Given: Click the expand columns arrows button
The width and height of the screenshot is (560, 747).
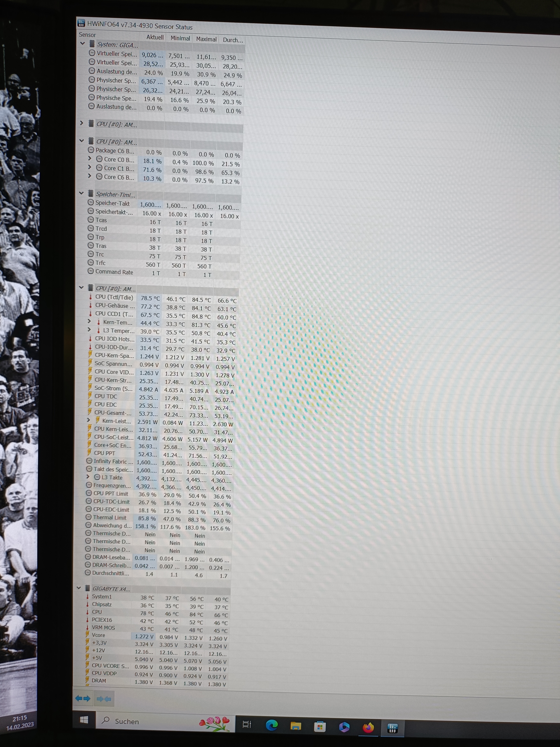Looking at the screenshot, I should click(x=83, y=699).
